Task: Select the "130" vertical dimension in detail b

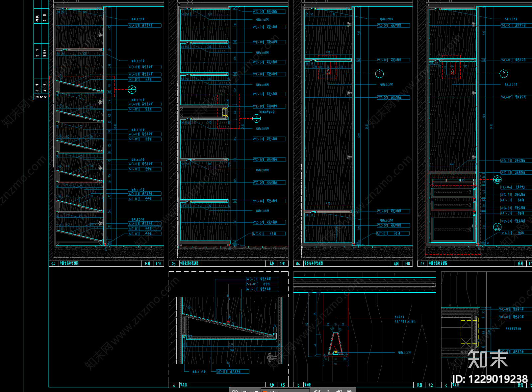Action: click(307, 324)
